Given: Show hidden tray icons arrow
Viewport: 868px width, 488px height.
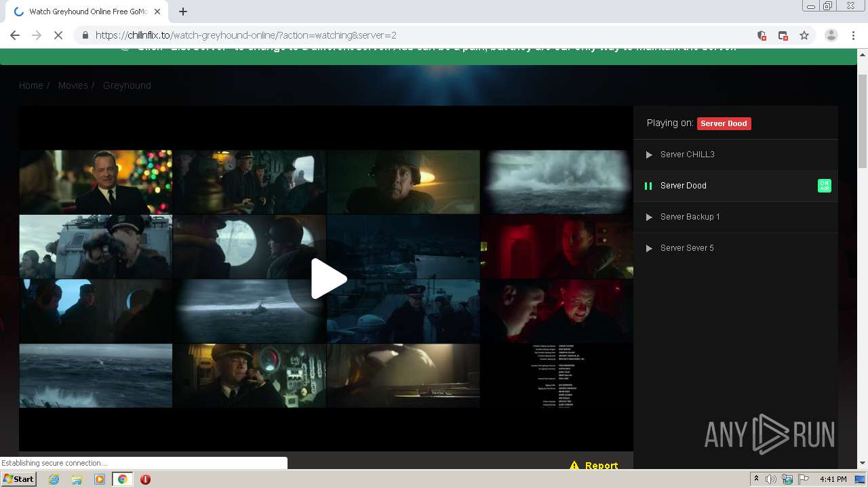Looking at the screenshot, I should pos(756,479).
